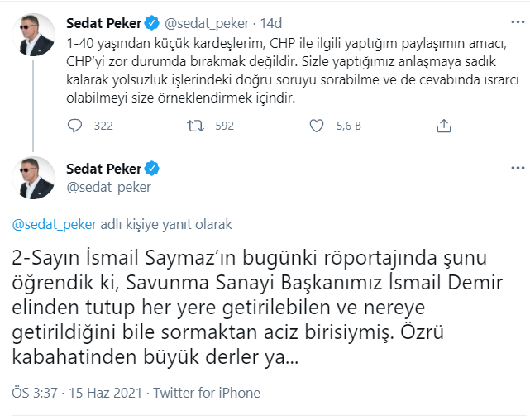The height and width of the screenshot is (420, 530).
Task: Click reply count 322
Action: pyautogui.click(x=103, y=126)
